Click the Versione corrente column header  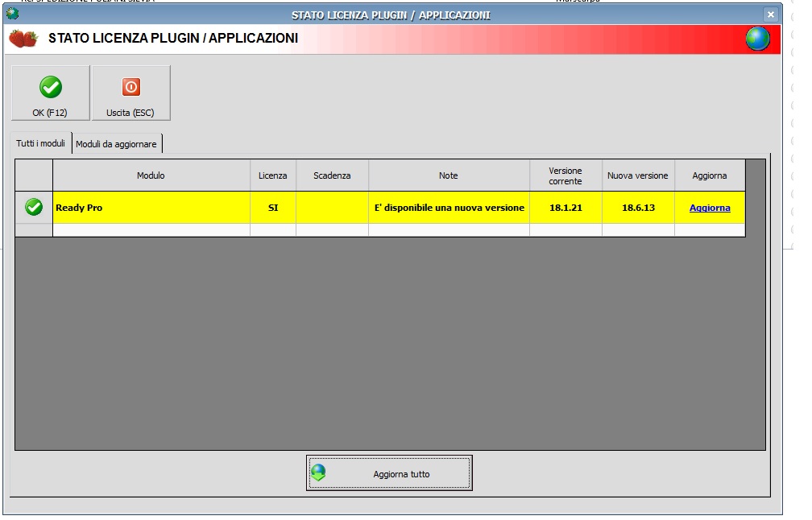tap(565, 175)
